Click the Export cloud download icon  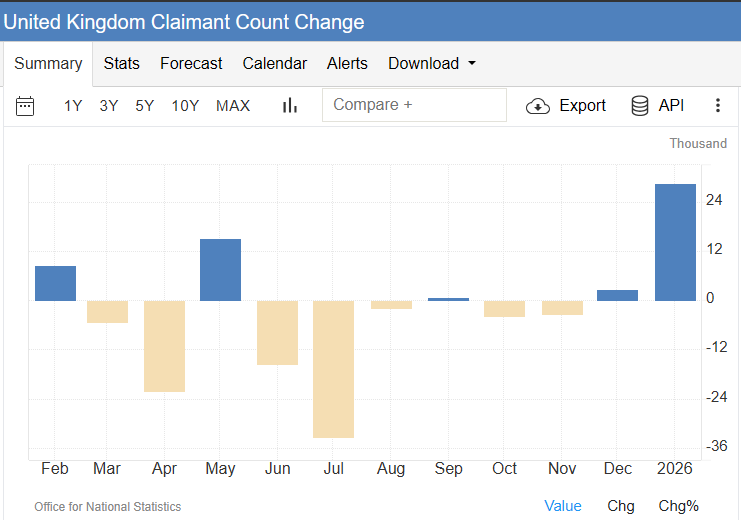click(x=538, y=106)
